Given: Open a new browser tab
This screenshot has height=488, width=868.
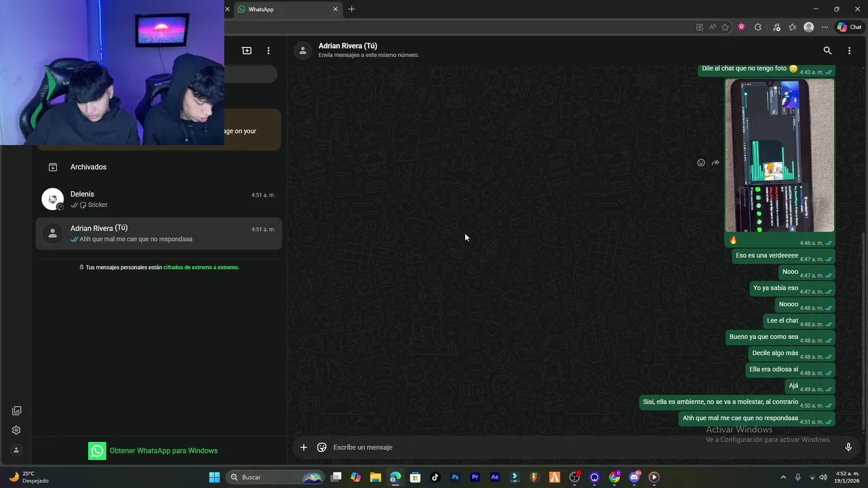Looking at the screenshot, I should (351, 9).
